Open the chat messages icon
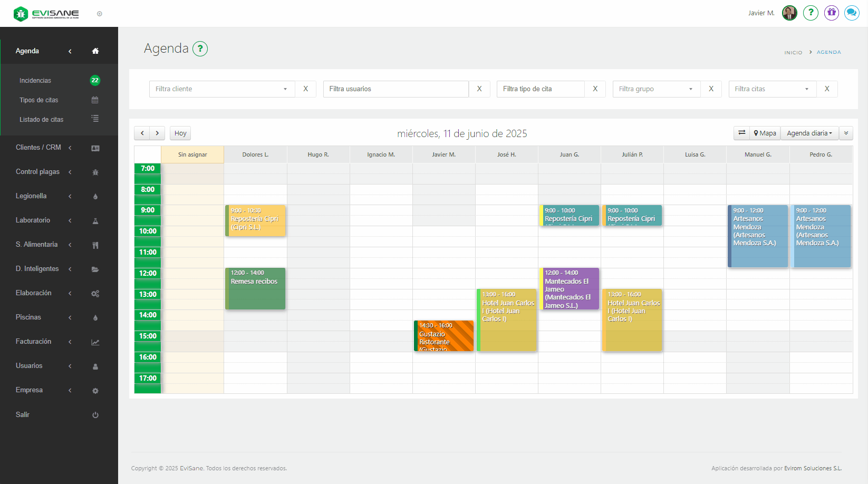The height and width of the screenshot is (484, 868). pyautogui.click(x=852, y=13)
